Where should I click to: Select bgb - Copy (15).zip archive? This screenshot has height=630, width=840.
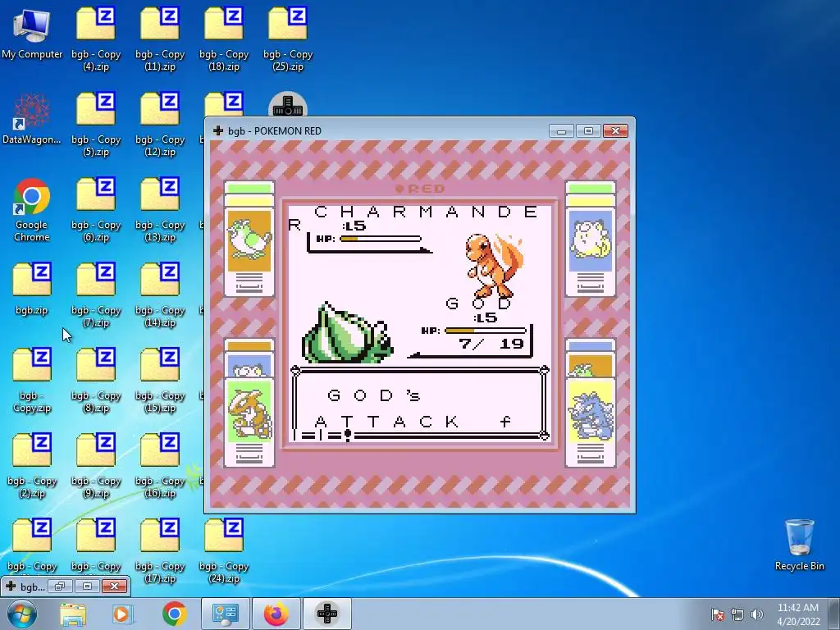(160, 381)
